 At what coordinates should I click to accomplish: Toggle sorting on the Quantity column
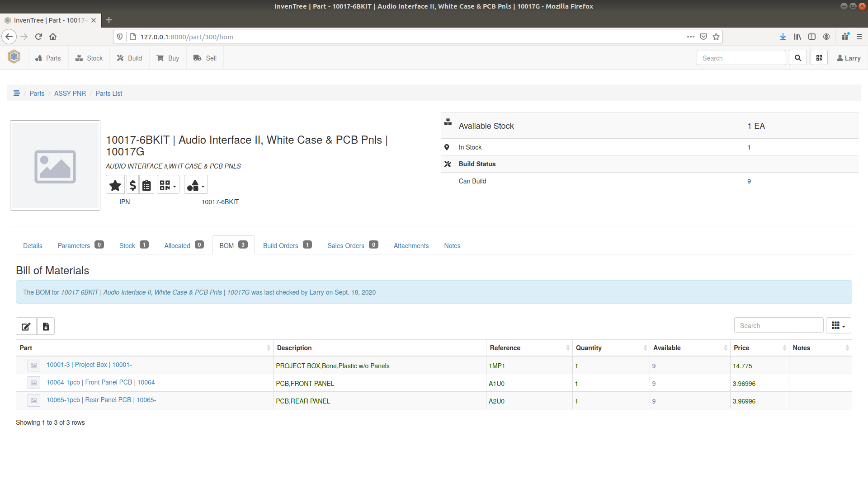pos(589,347)
